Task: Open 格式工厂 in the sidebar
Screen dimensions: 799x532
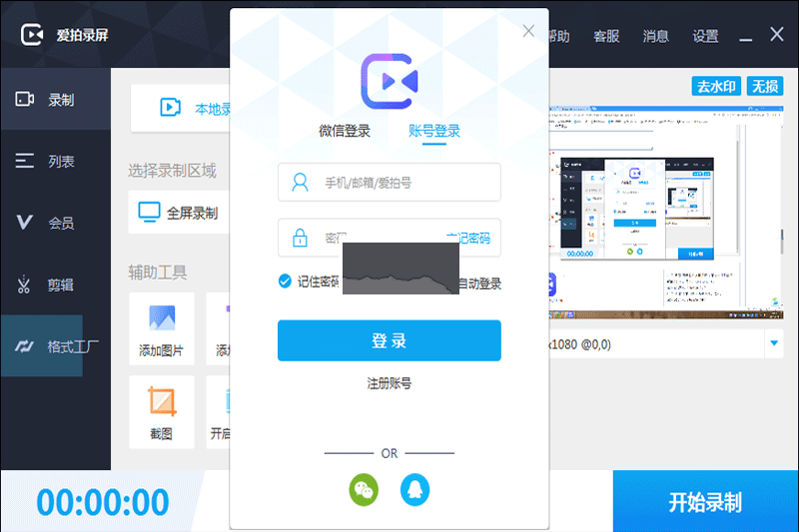Action: [x=55, y=346]
